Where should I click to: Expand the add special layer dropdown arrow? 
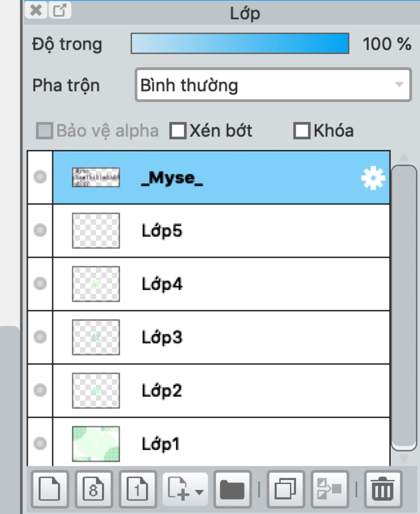(x=199, y=491)
